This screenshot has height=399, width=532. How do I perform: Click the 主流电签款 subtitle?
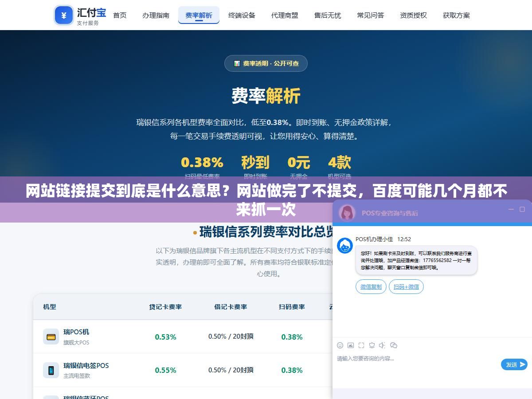[77, 376]
